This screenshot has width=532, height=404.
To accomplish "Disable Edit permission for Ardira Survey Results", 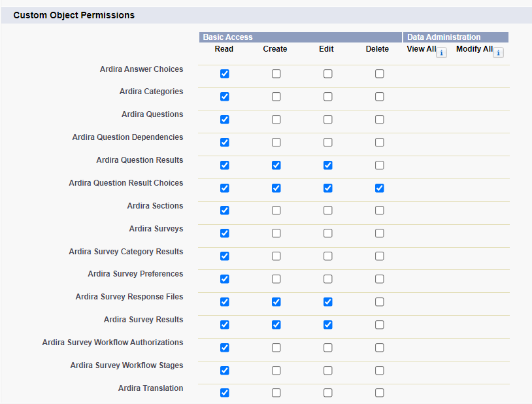I will tap(327, 325).
